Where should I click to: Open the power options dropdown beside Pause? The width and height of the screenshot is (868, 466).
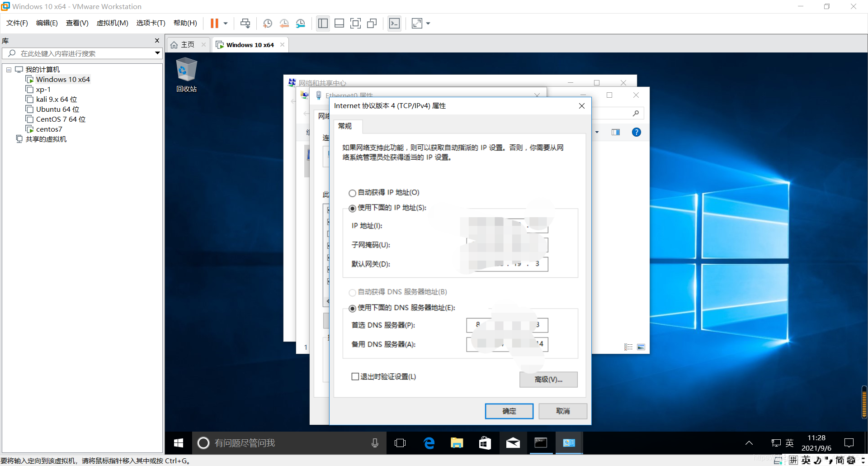pyautogui.click(x=226, y=23)
